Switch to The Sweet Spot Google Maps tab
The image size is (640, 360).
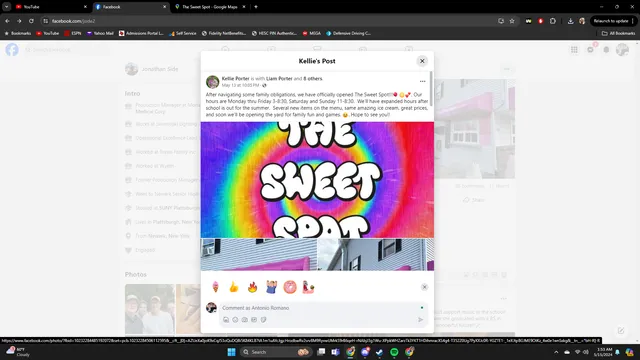210,7
